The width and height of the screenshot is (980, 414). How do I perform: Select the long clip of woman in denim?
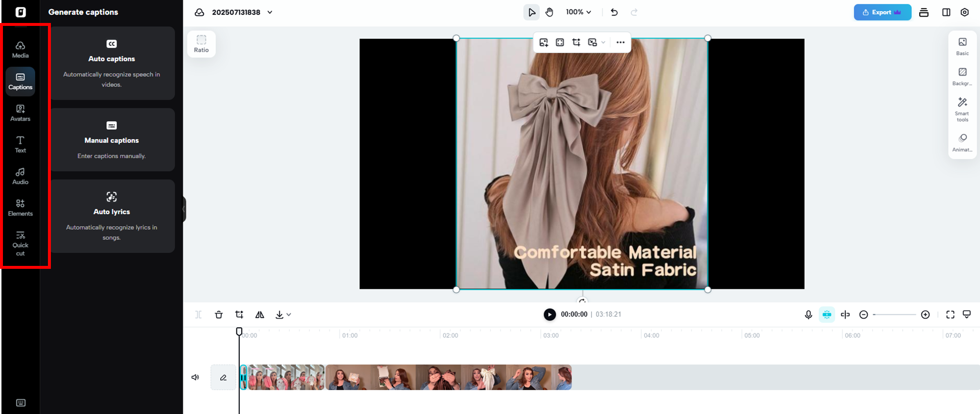(449, 377)
